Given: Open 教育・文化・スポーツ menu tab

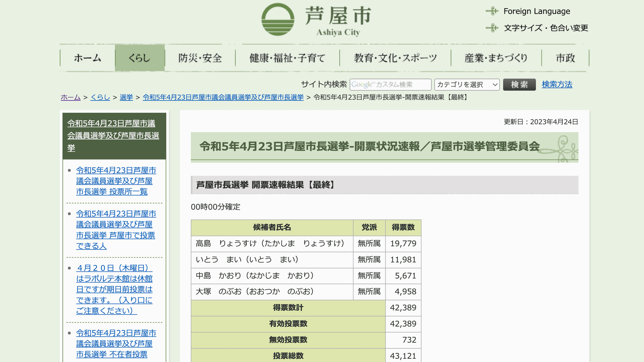Looking at the screenshot, I should coord(395,58).
